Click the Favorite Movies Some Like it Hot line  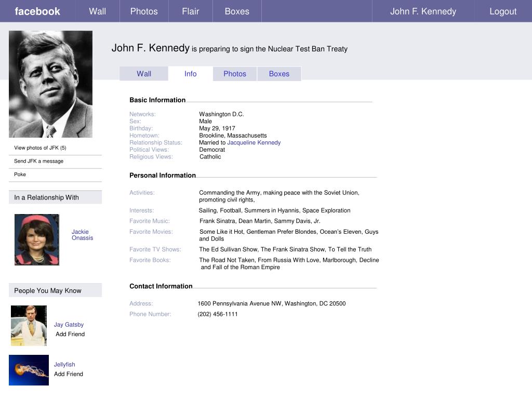[289, 235]
